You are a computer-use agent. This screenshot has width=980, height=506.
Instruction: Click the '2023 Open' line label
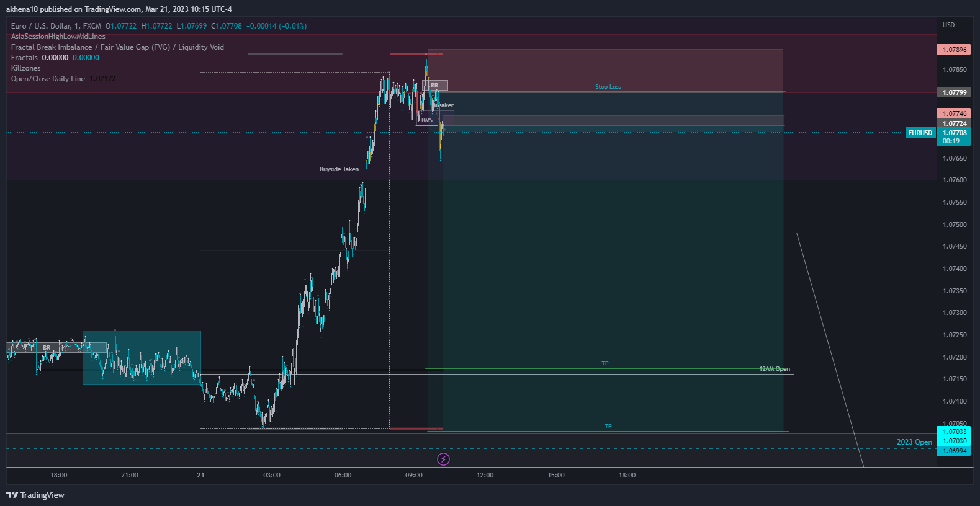(x=914, y=442)
